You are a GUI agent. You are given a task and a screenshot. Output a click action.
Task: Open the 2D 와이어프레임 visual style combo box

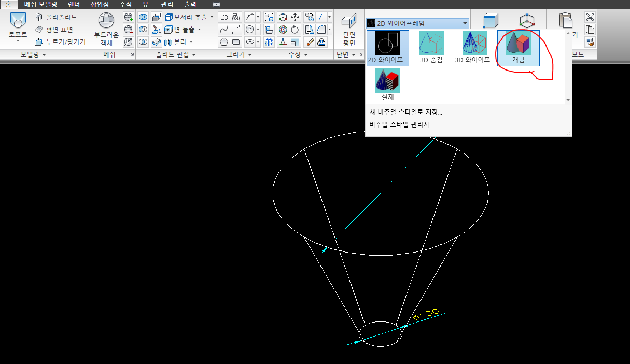pos(417,23)
